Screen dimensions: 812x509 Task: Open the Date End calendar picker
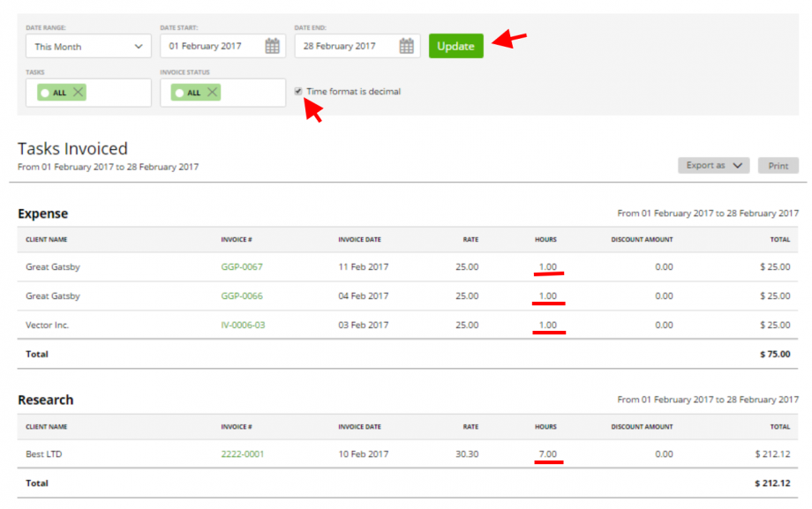(x=404, y=46)
